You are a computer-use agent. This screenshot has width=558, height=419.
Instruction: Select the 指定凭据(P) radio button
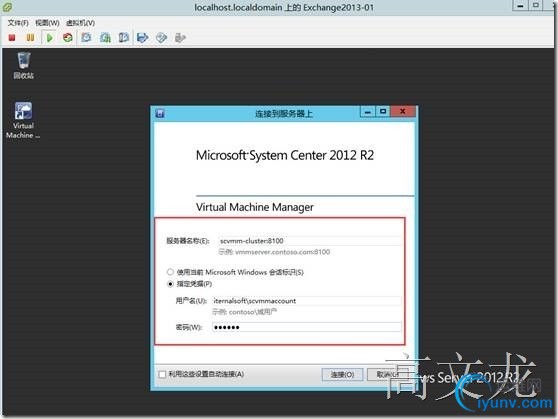[x=170, y=284]
